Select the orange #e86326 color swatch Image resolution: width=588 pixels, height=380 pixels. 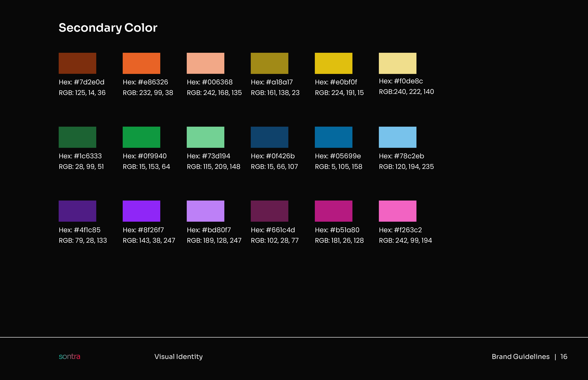[141, 63]
